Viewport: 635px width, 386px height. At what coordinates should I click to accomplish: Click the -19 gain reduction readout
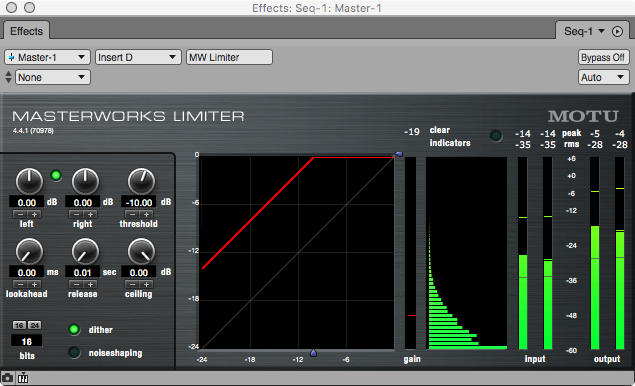[x=411, y=132]
